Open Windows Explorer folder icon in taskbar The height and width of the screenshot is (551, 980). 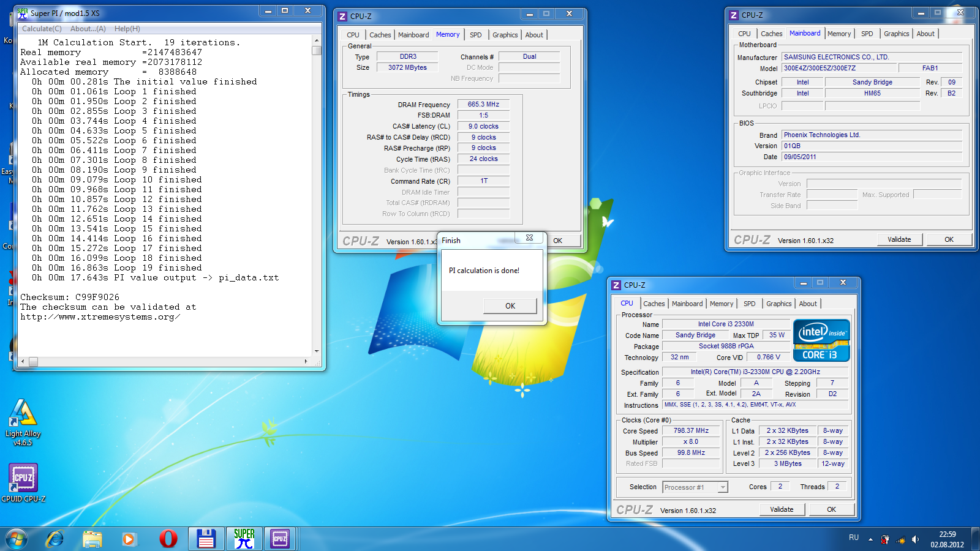click(92, 539)
